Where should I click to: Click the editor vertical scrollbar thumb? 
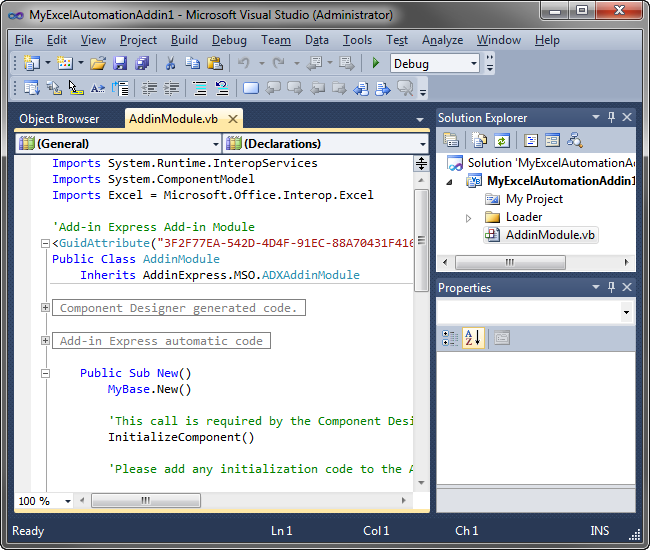click(x=422, y=240)
